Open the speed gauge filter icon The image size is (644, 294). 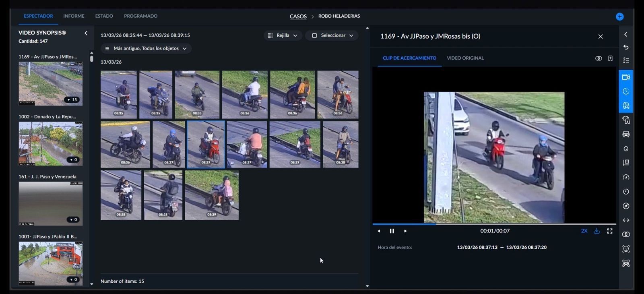pos(626,177)
